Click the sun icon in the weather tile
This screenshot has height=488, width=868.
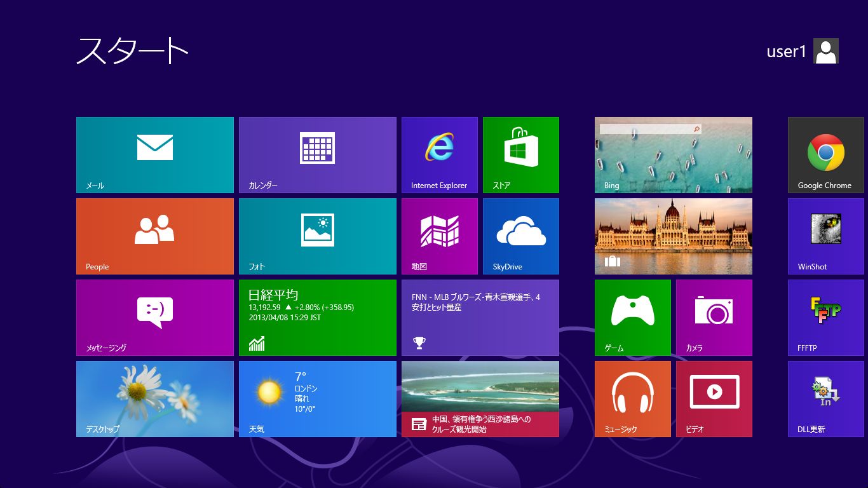point(269,392)
